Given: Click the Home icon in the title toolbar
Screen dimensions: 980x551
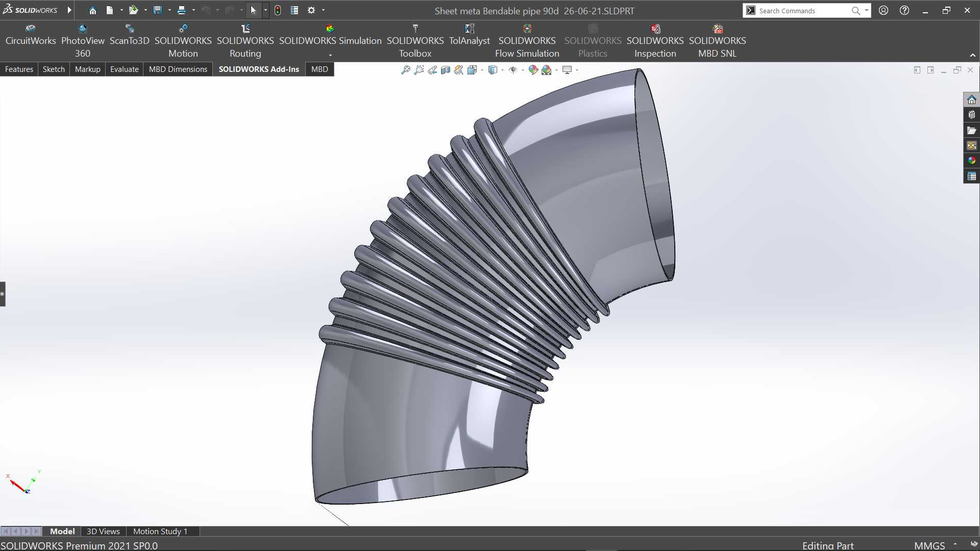Looking at the screenshot, I should [92, 10].
